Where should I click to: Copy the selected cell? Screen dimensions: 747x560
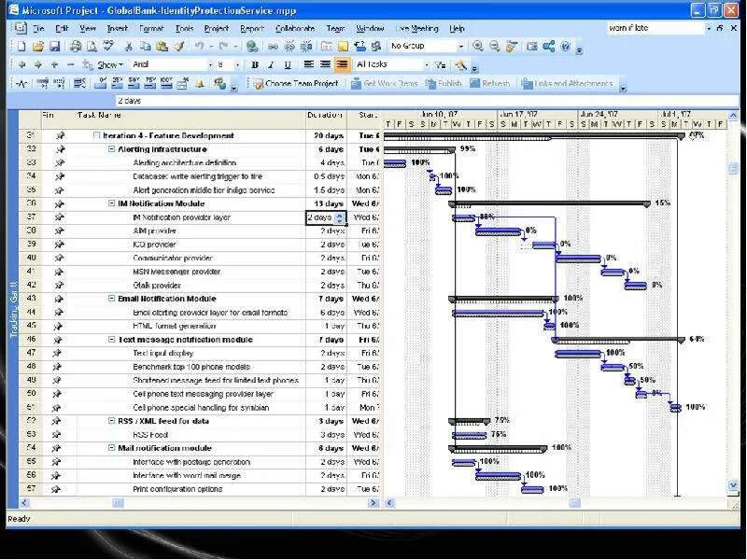(x=146, y=46)
